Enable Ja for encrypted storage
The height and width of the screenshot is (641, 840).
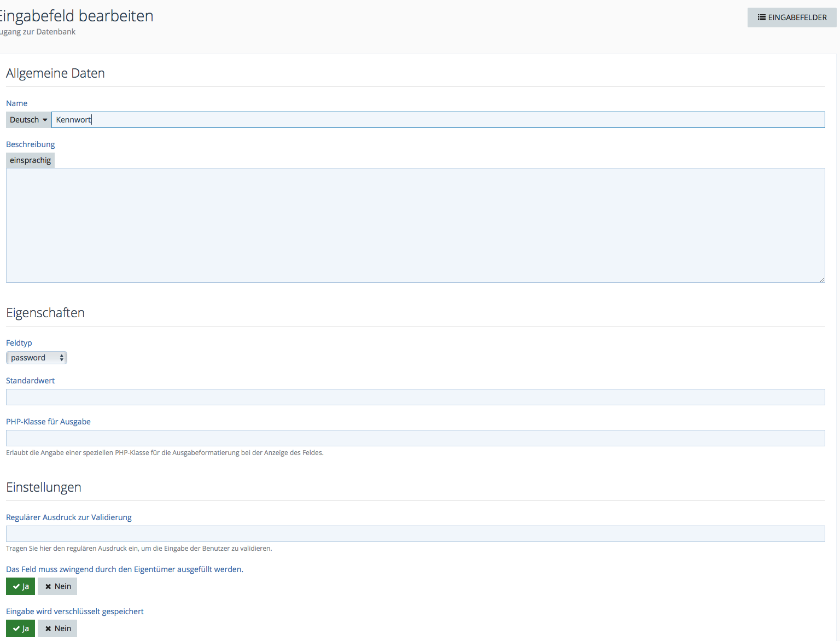tap(21, 628)
